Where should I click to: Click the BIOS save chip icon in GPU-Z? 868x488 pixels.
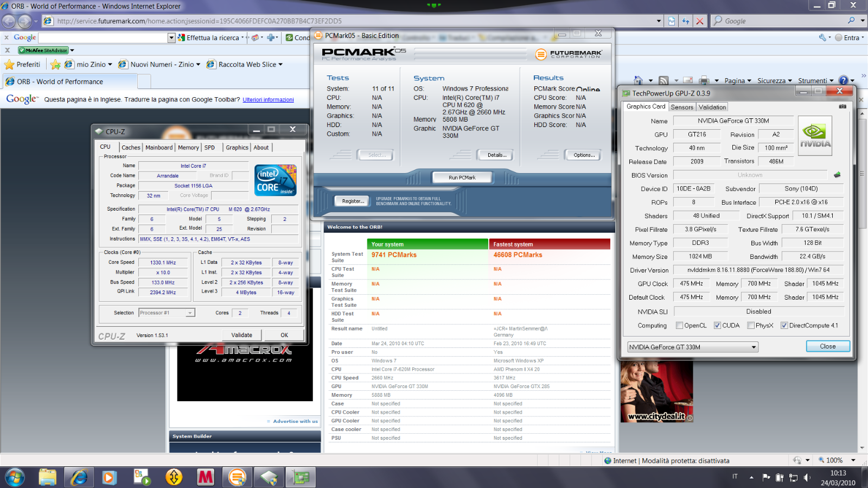[837, 175]
